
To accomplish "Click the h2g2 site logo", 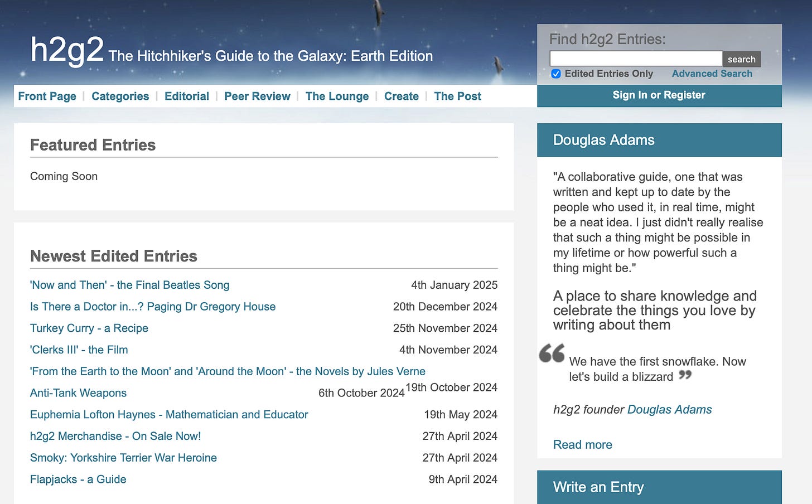I will click(x=67, y=50).
